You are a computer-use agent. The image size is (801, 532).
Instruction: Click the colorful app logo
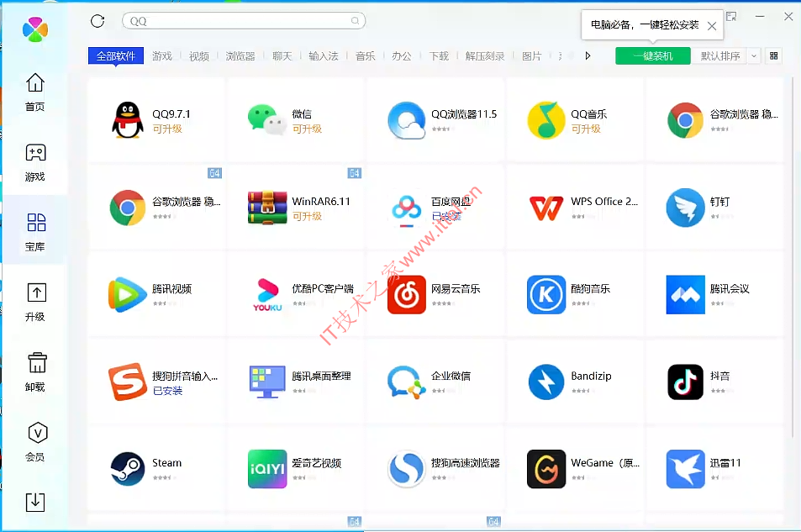click(35, 29)
